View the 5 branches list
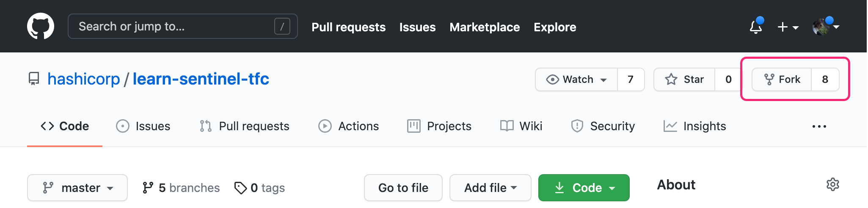Screen dimensions: 868x208 click(x=181, y=188)
